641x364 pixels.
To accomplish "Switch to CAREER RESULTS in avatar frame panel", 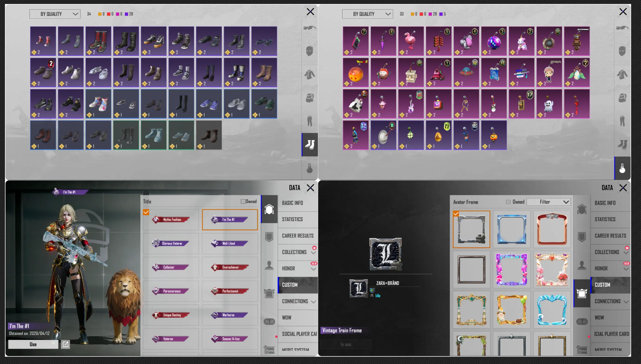I will click(x=610, y=236).
